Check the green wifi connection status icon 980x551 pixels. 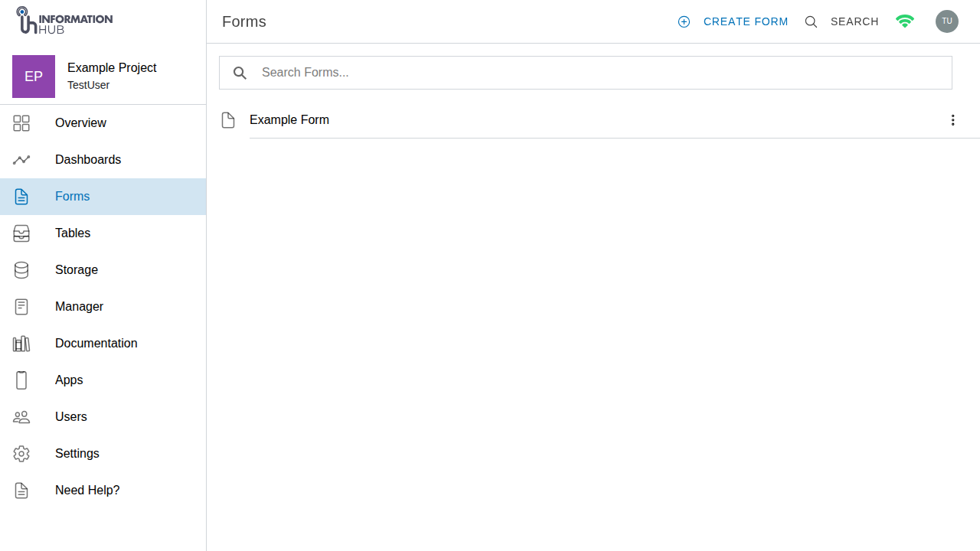pos(905,21)
